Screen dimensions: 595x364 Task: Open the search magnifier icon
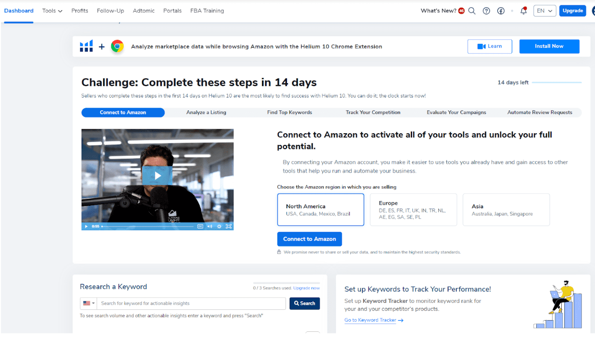pyautogui.click(x=472, y=10)
